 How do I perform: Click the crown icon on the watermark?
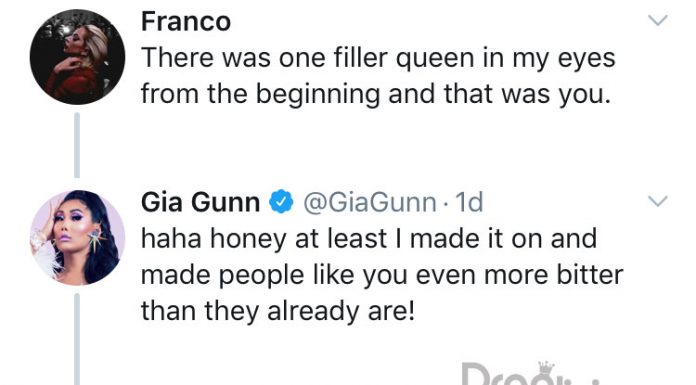click(546, 366)
